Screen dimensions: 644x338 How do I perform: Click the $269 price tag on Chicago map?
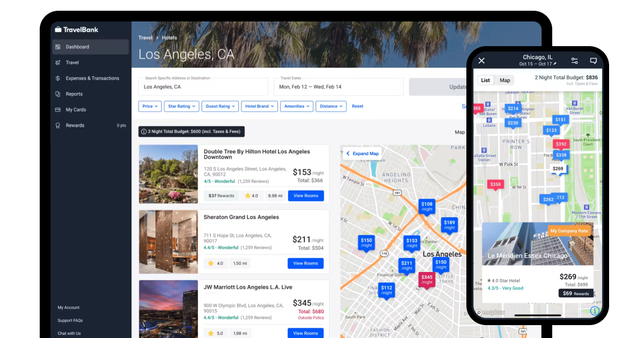(x=558, y=169)
